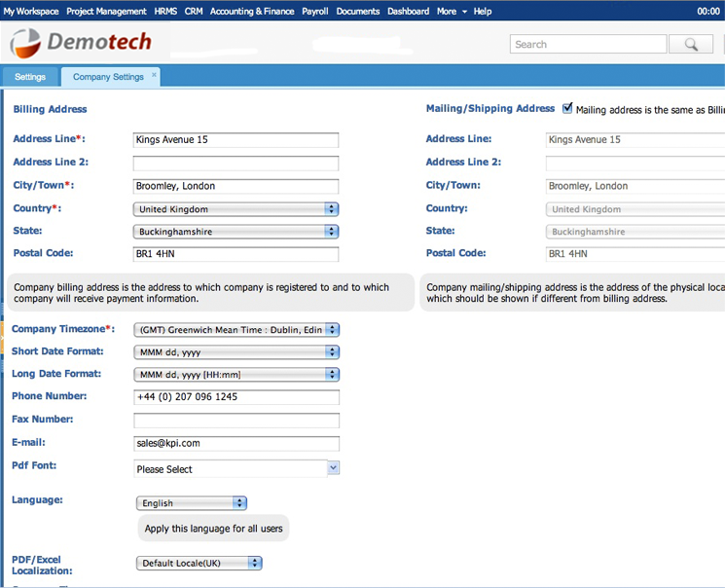Click the mailing Country dropdown
The width and height of the screenshot is (725, 588).
point(635,209)
